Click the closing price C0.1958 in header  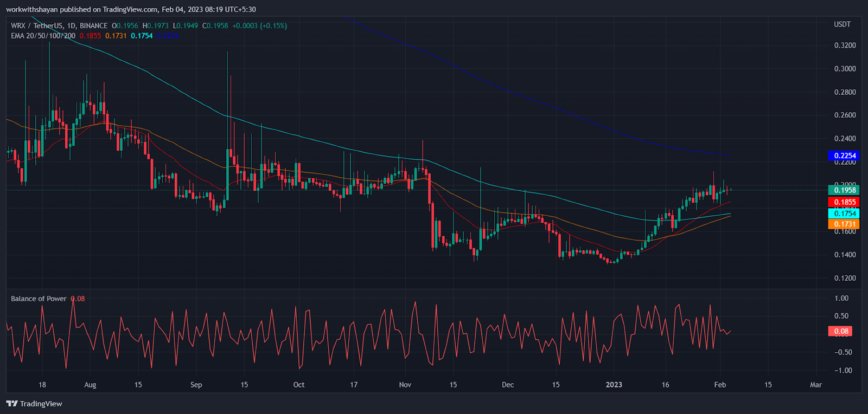(215, 25)
